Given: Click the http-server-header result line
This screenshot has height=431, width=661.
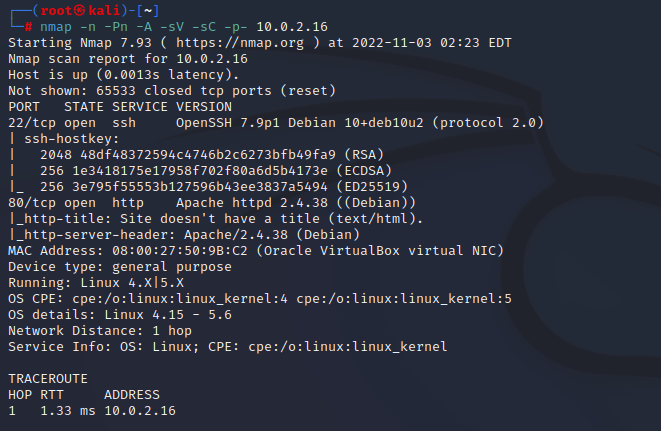Looking at the screenshot, I should coord(172,235).
